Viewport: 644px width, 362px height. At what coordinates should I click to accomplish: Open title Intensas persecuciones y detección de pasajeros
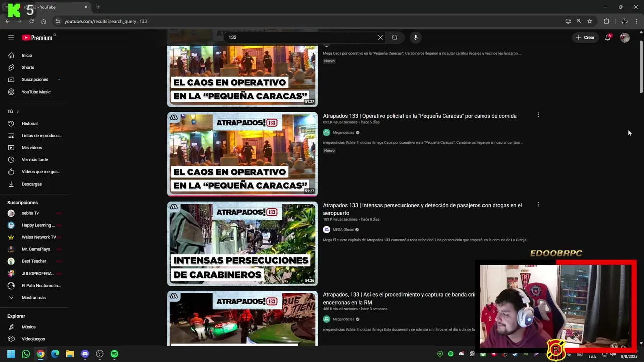[422, 209]
